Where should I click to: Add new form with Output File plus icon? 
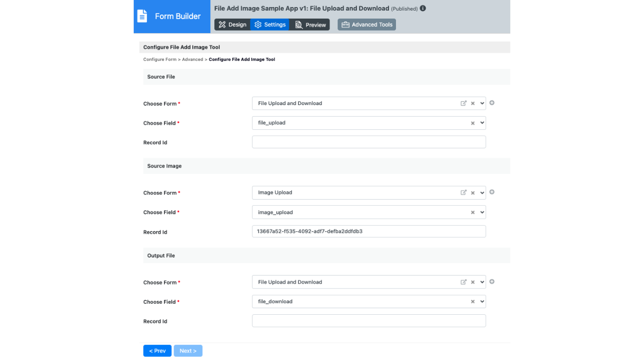[x=492, y=282]
